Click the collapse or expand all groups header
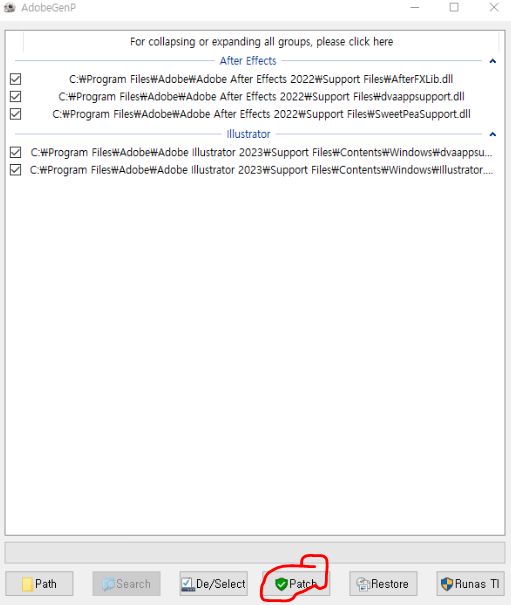 point(261,42)
